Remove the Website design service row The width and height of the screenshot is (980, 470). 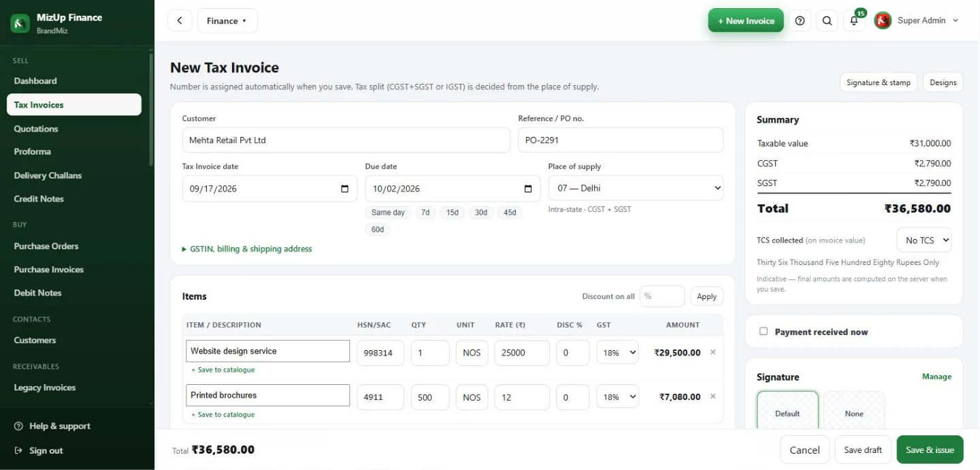point(713,352)
